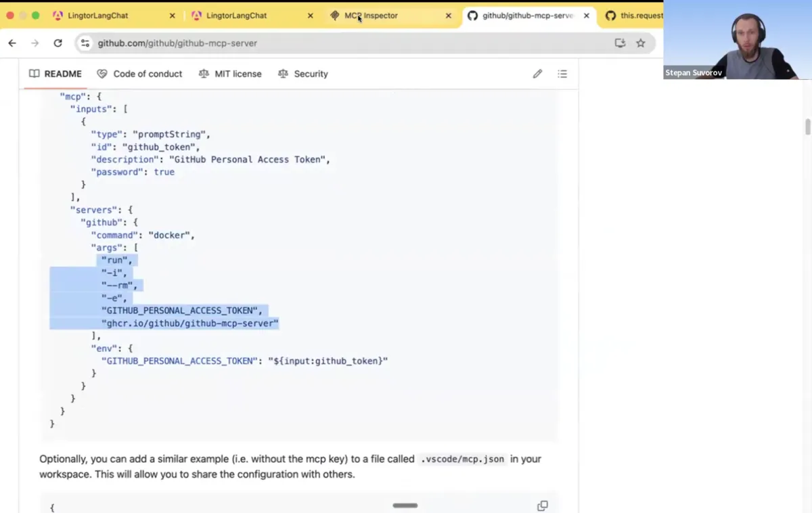Screen dimensions: 812x513
Task: Click the highlighted "-e" argument
Action: tap(114, 298)
